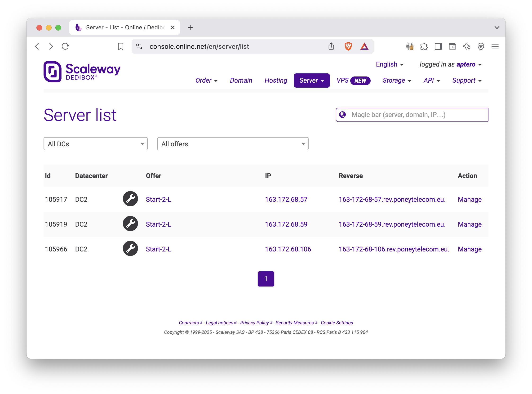Click the share icon in address bar
The height and width of the screenshot is (394, 532).
[x=331, y=46]
